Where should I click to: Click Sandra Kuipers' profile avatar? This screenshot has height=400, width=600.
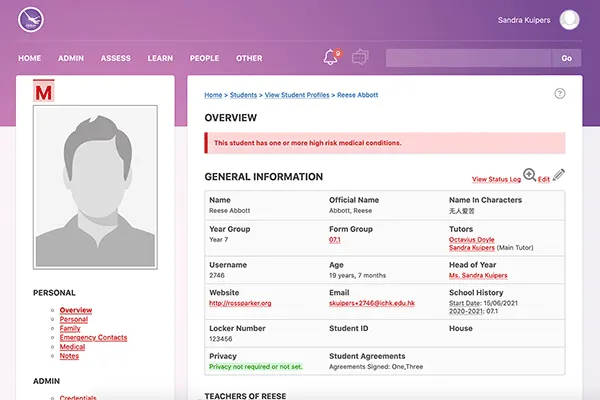(570, 19)
